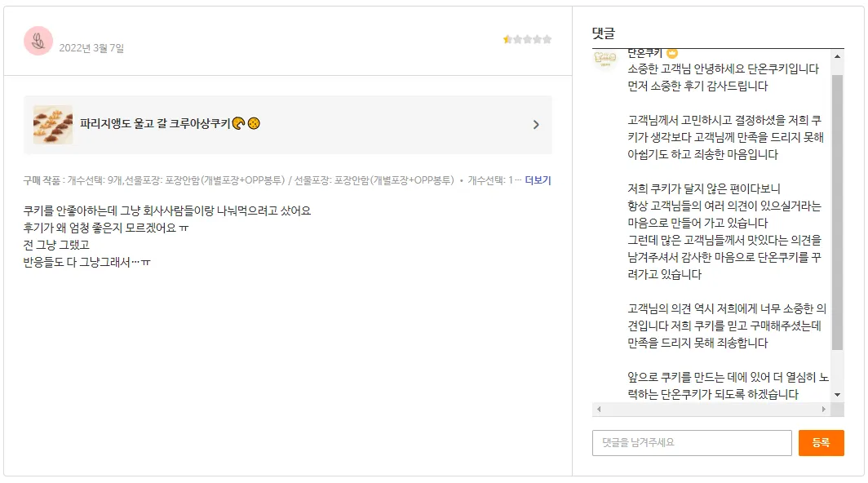This screenshot has height=483, width=868.
Task: Click the middle star of the rating
Action: (x=527, y=39)
